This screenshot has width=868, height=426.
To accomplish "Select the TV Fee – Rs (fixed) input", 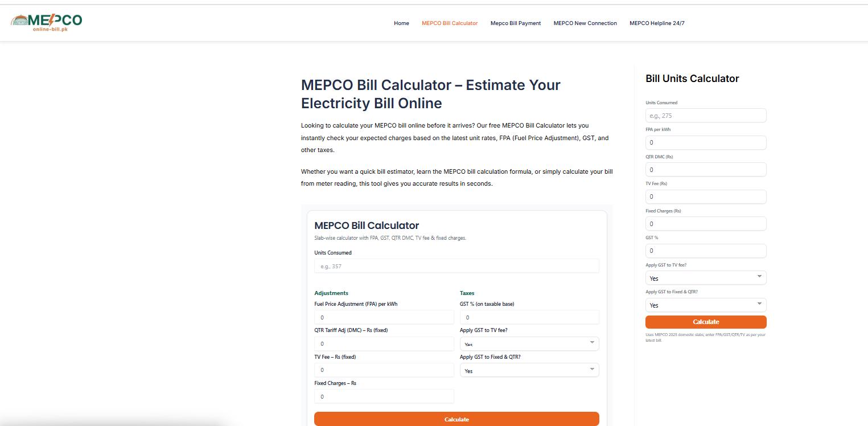I will (x=384, y=370).
